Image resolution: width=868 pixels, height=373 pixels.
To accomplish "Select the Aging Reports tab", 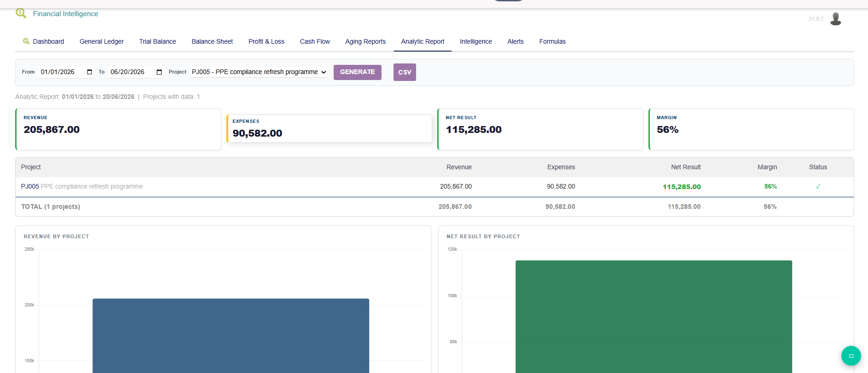I will point(365,41).
